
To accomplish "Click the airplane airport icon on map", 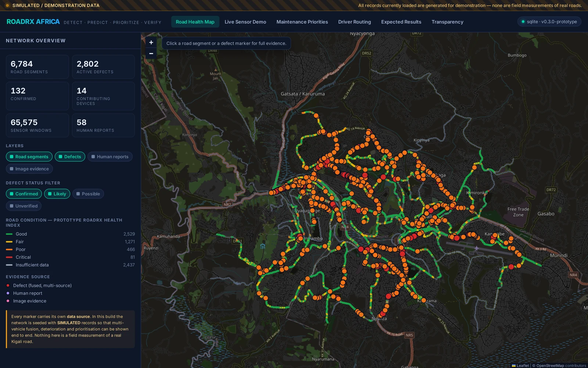I will [477, 248].
